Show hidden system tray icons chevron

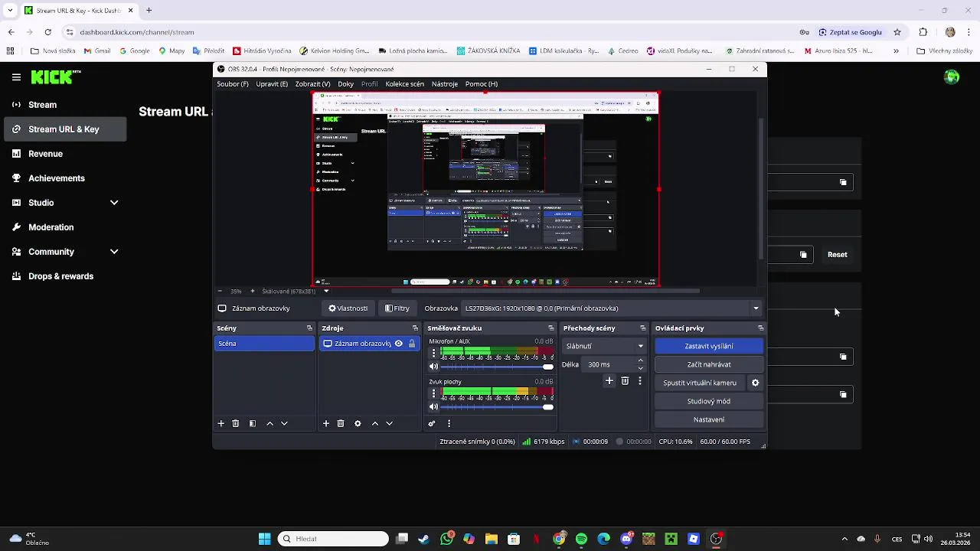(844, 539)
